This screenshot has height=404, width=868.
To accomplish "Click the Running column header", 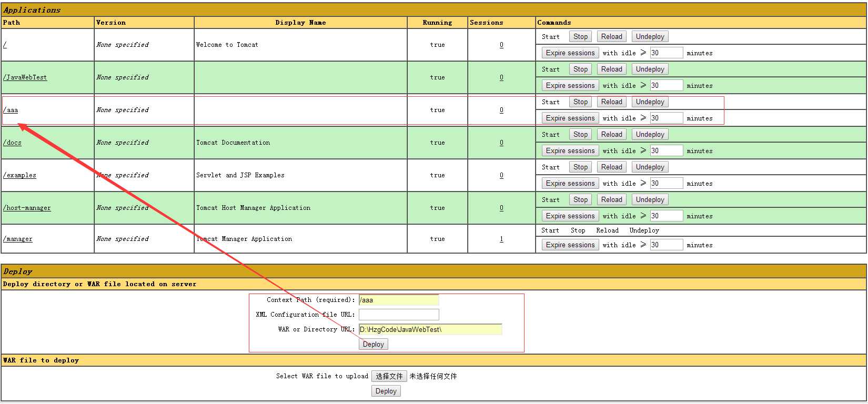I will click(x=437, y=23).
